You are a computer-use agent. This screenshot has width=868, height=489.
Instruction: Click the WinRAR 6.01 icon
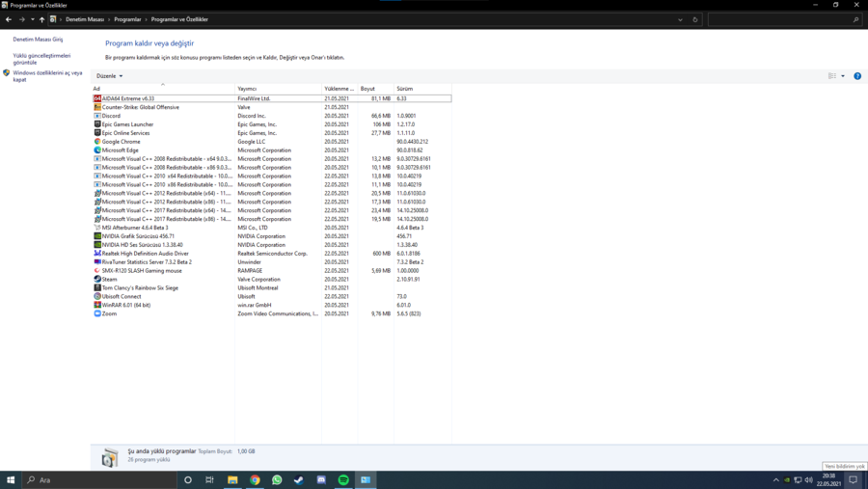click(97, 305)
